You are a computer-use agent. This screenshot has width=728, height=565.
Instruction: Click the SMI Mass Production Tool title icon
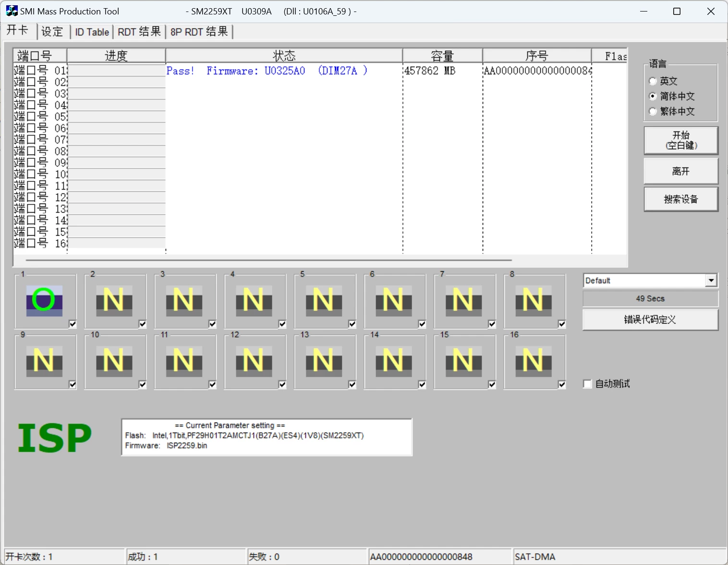(x=12, y=11)
